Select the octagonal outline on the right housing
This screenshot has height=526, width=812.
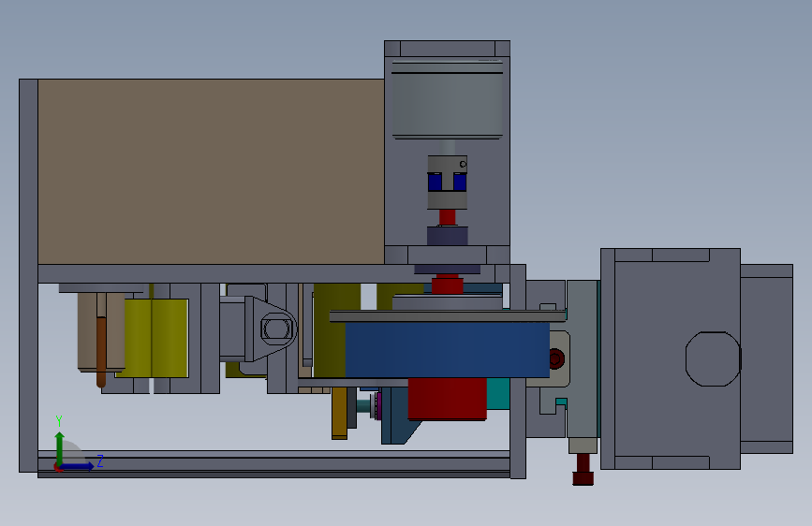[x=713, y=358]
